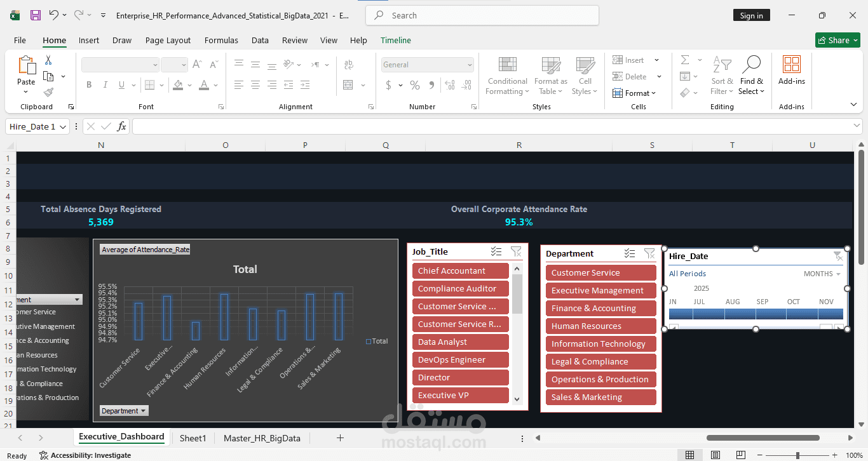Toggle Legal & Compliance in Department slicer
This screenshot has height=461, width=868.
click(x=601, y=361)
